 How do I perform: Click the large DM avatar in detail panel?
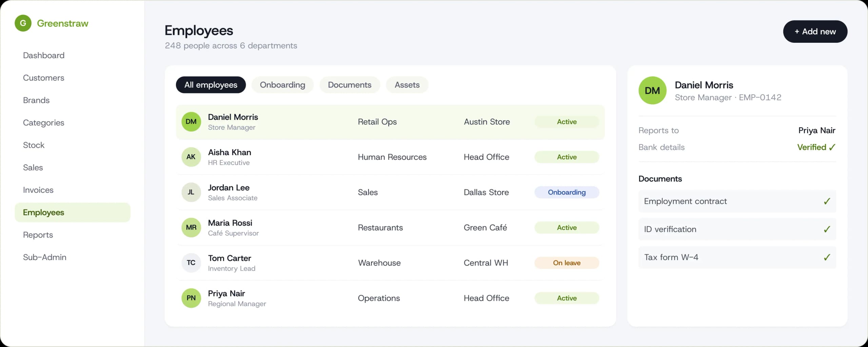(x=652, y=90)
